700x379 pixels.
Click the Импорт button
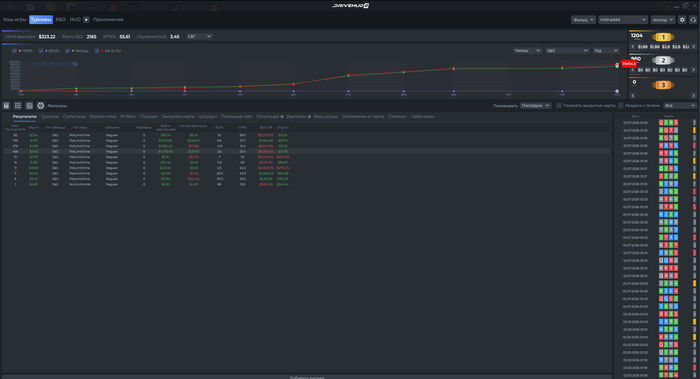point(662,20)
